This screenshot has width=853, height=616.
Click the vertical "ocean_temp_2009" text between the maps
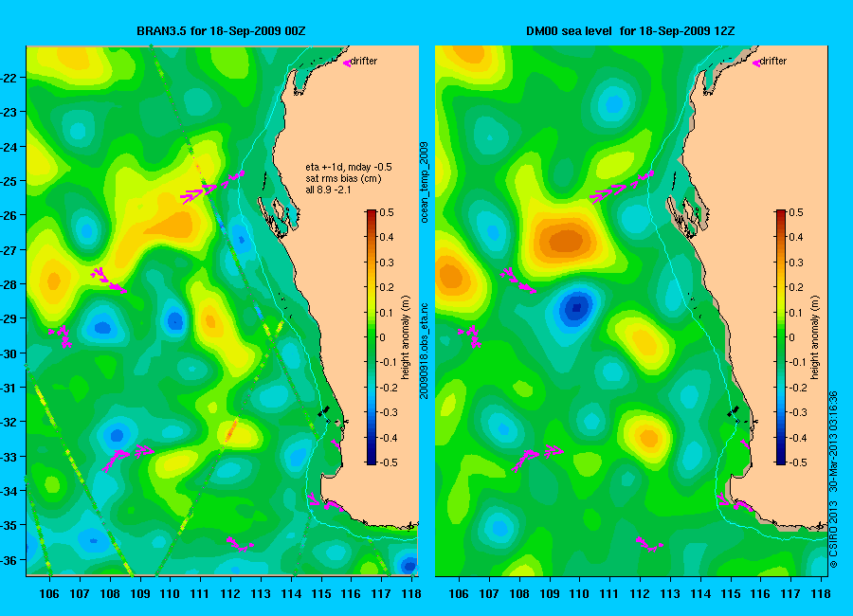click(x=425, y=182)
